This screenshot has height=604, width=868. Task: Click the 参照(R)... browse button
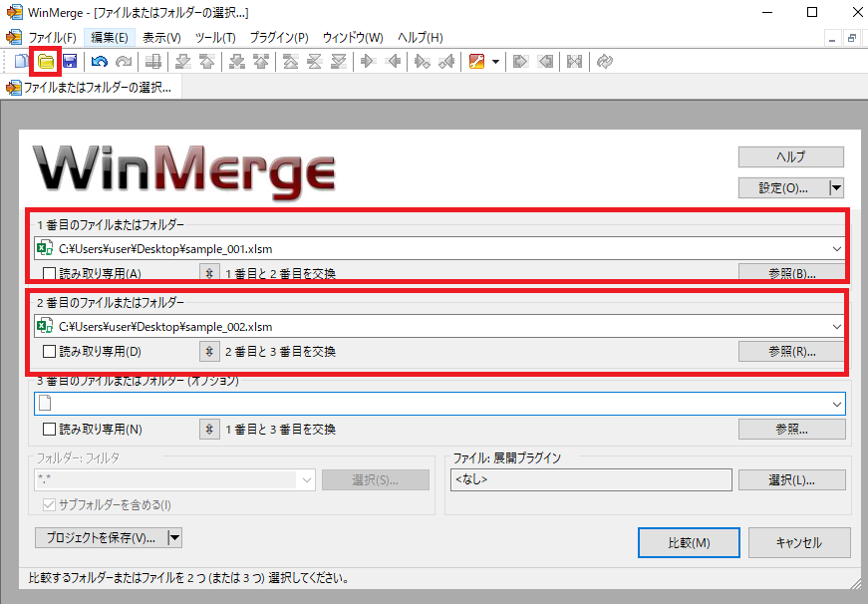click(791, 352)
